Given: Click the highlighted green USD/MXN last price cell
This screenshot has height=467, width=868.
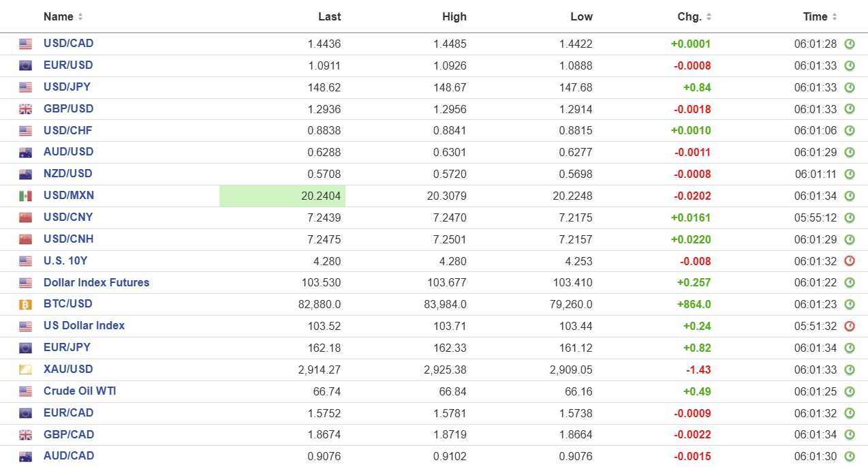Looking at the screenshot, I should click(x=282, y=196).
